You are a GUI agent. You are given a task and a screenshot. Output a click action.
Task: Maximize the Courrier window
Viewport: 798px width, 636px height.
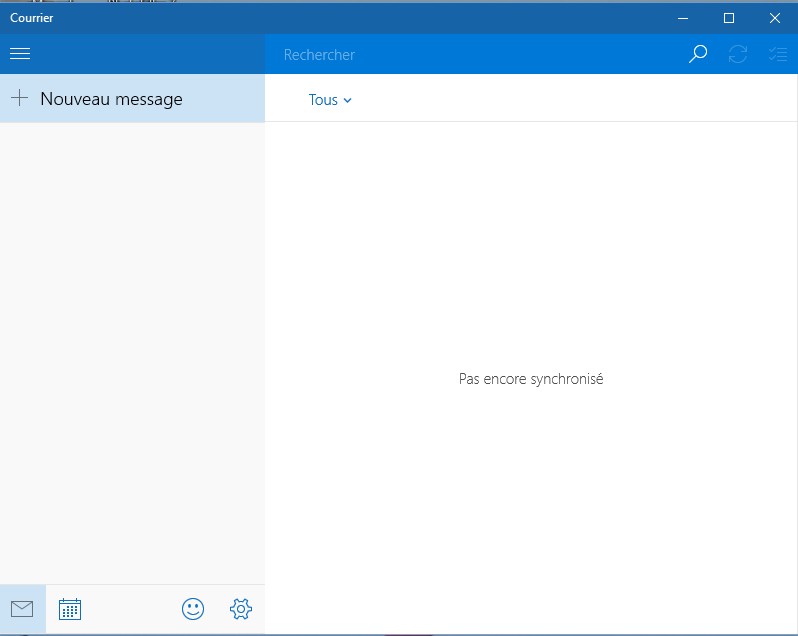click(729, 18)
